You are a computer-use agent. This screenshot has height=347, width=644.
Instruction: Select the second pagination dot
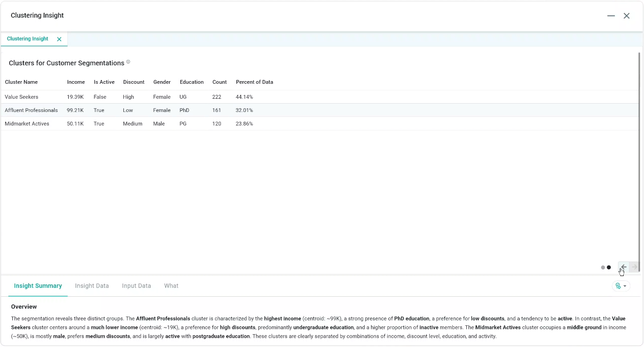[609, 267]
